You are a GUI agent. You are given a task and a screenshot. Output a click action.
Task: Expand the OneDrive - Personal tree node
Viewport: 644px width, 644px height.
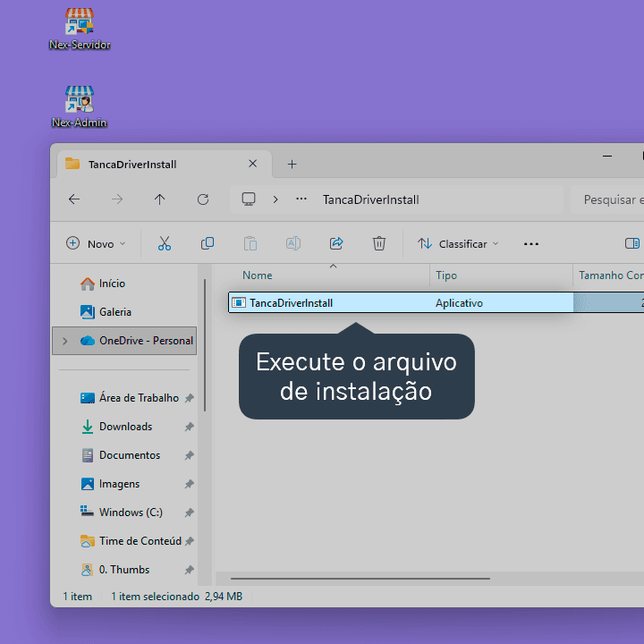pos(65,341)
